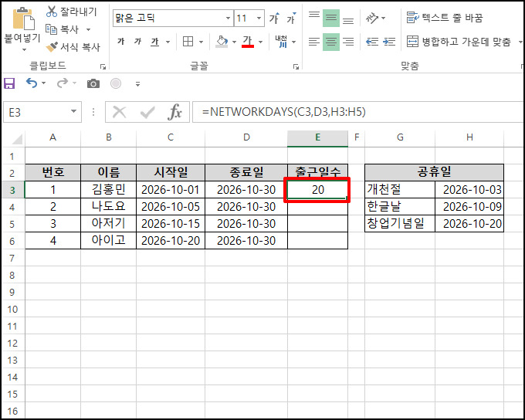This screenshot has width=525, height=420.
Task: Align text right
Action: (348, 42)
